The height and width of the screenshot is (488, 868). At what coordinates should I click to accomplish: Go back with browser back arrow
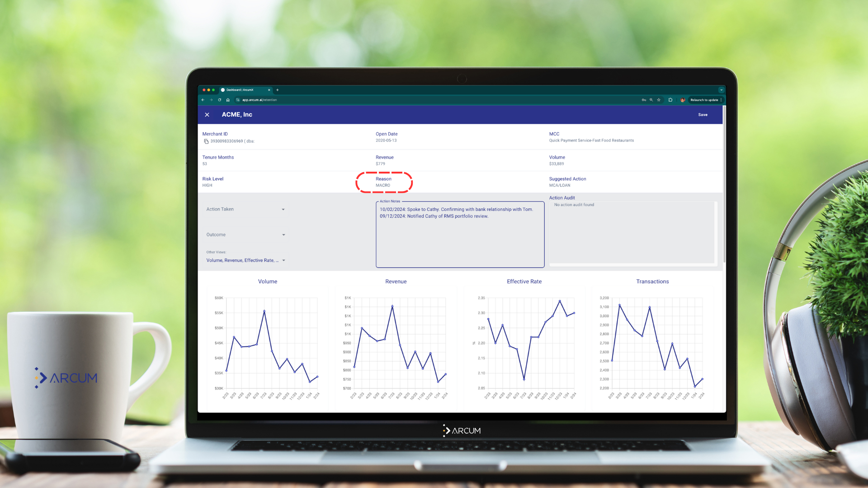click(203, 100)
